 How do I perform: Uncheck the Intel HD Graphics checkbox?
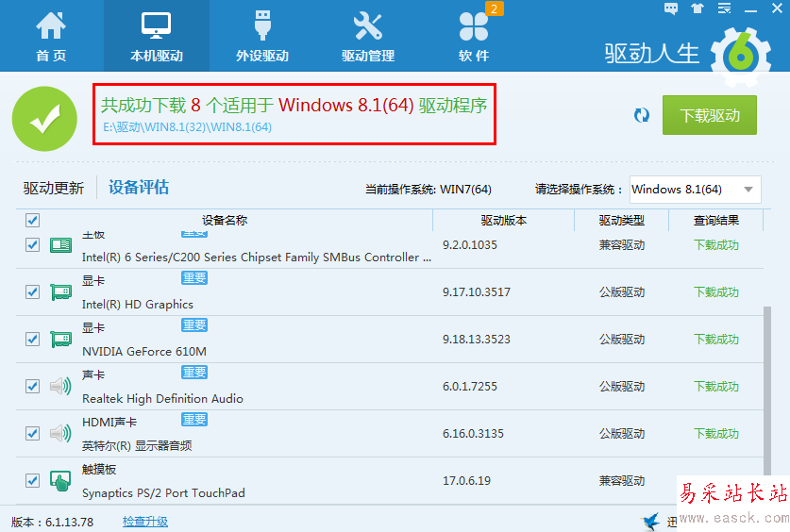(x=32, y=291)
